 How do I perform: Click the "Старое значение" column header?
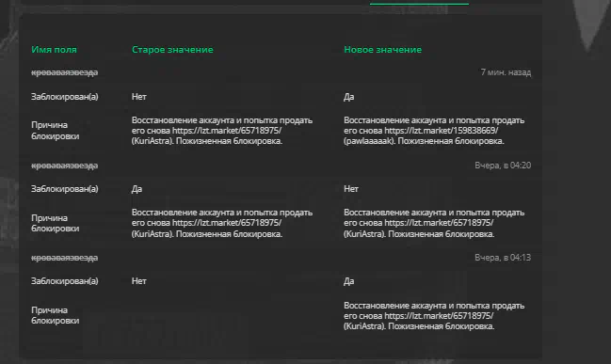pos(172,50)
